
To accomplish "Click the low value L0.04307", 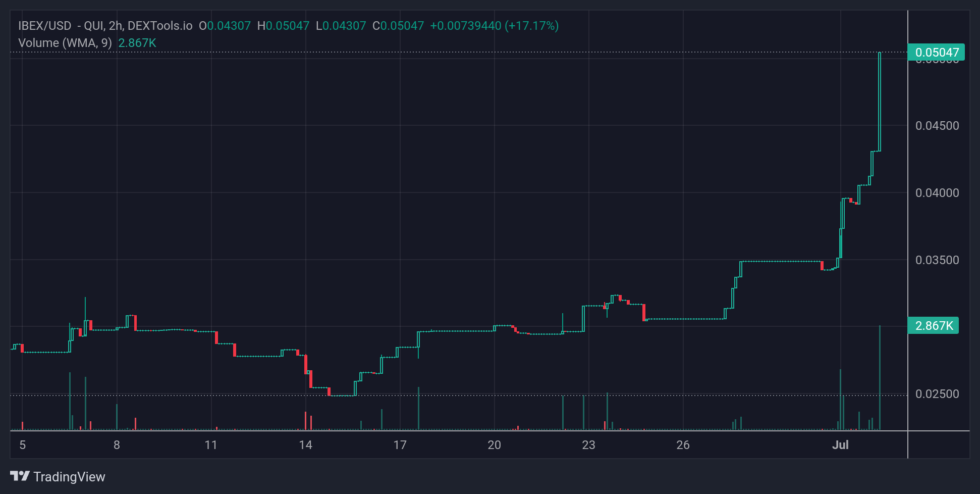I will point(341,26).
